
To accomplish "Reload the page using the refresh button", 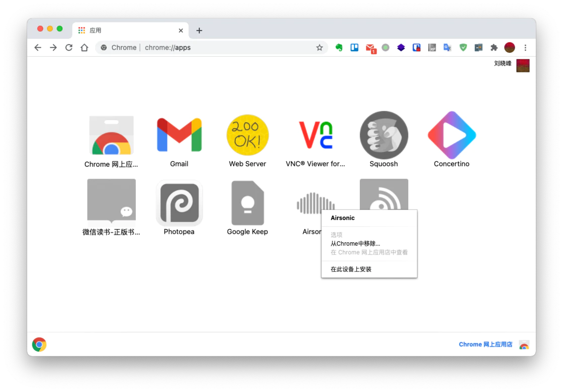I will tap(69, 48).
